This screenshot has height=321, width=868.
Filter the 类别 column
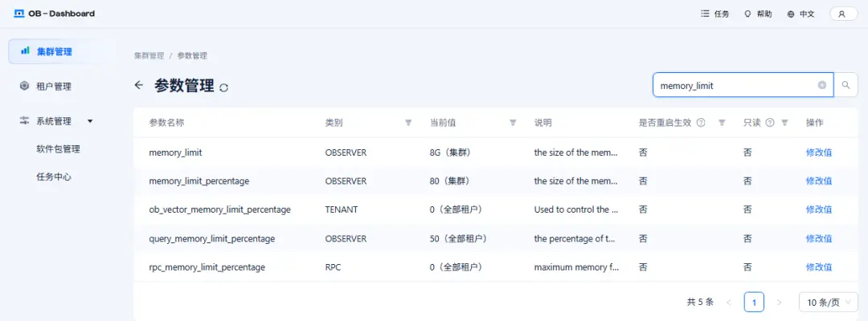408,123
